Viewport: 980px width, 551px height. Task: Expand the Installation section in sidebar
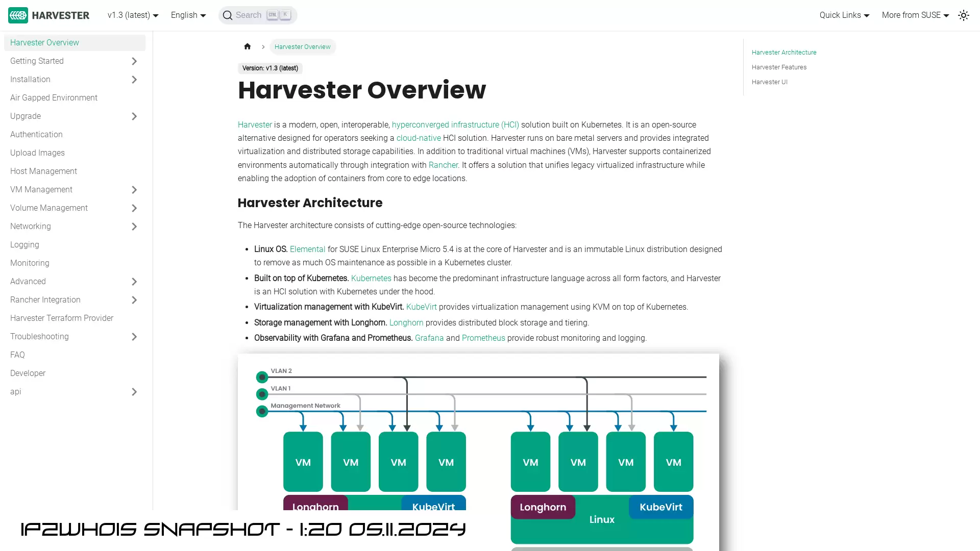134,80
